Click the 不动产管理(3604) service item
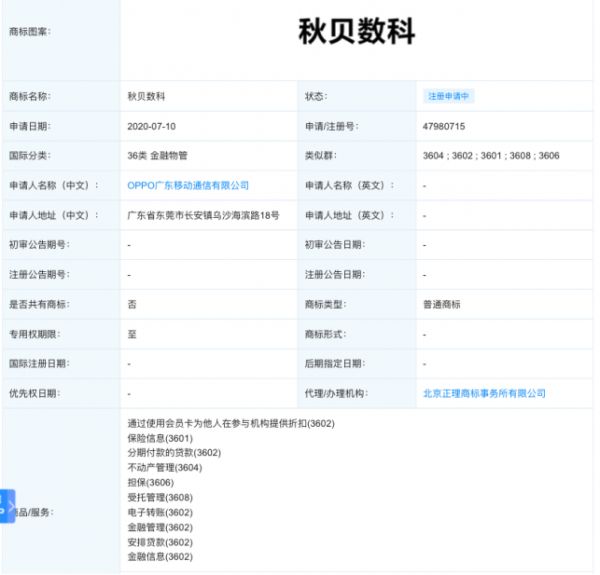The image size is (600, 575). (x=165, y=468)
